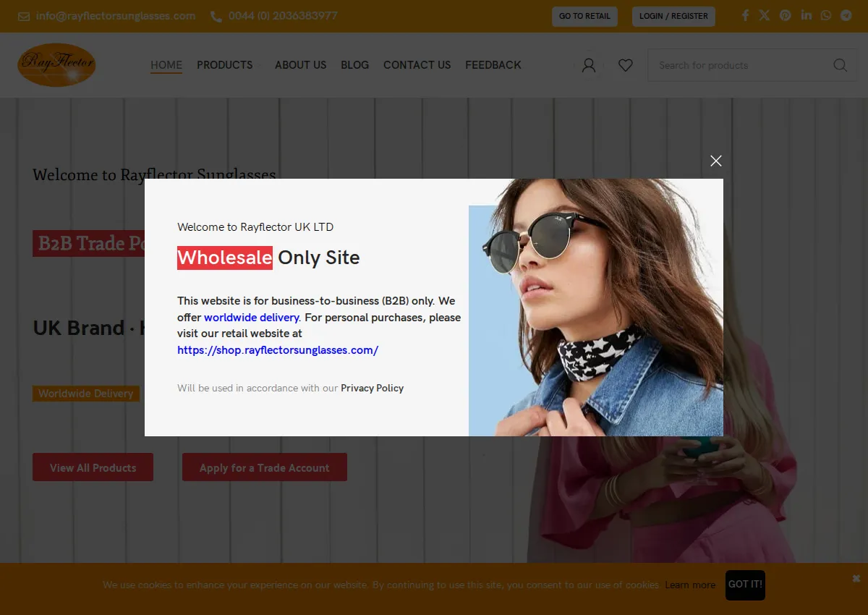Open the ABOUT US menu item
This screenshot has width=868, height=615.
pos(301,65)
